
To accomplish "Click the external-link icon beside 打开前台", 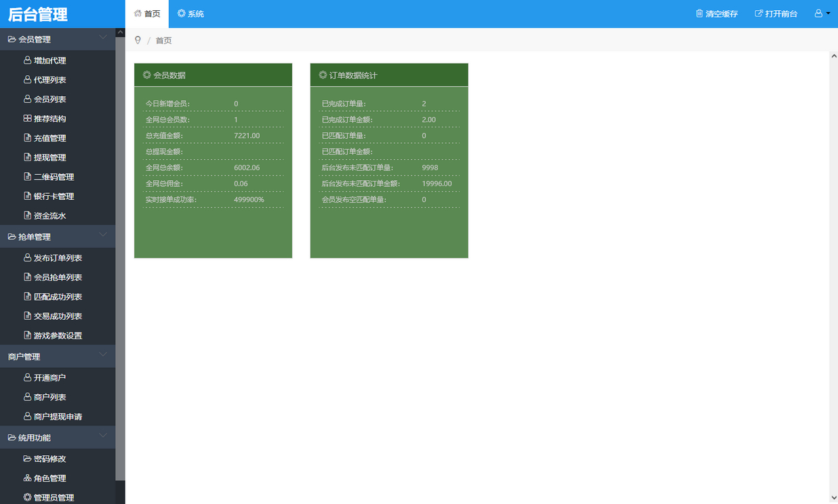I will point(759,14).
